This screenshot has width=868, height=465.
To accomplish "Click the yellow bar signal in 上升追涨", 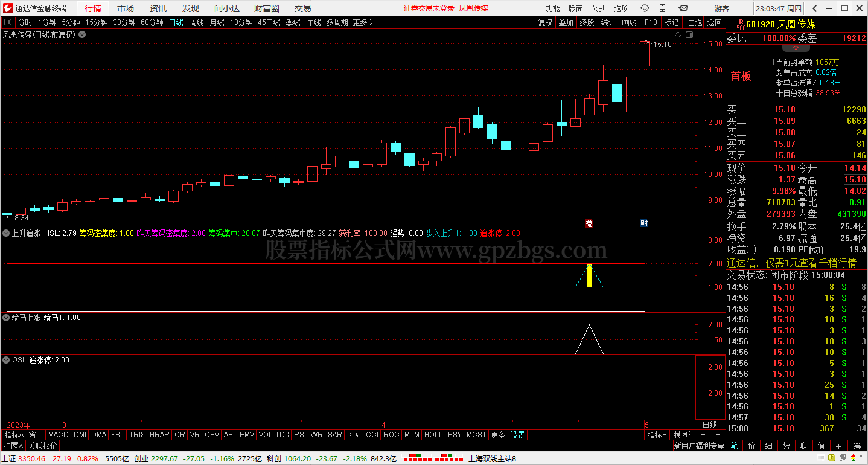I will coord(589,276).
